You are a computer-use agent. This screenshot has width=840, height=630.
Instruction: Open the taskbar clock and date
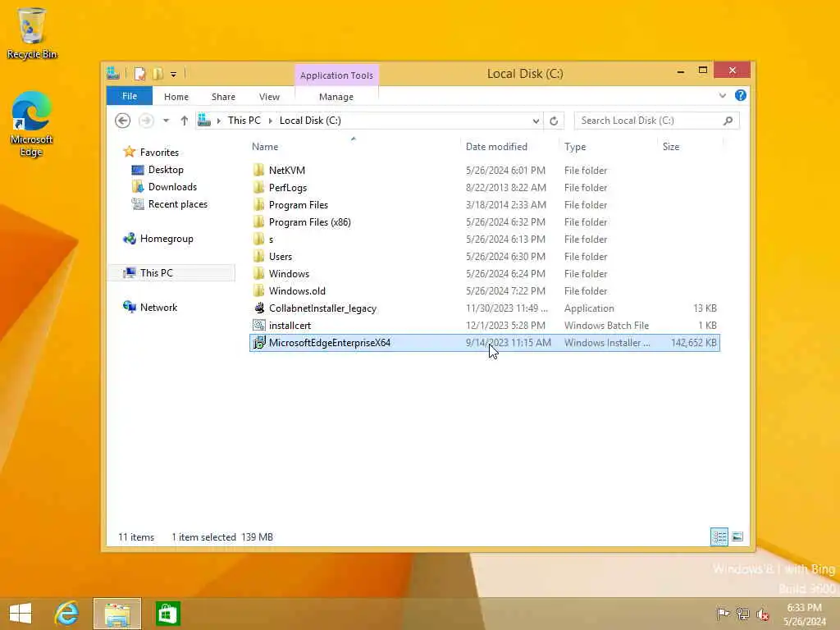[805, 614]
